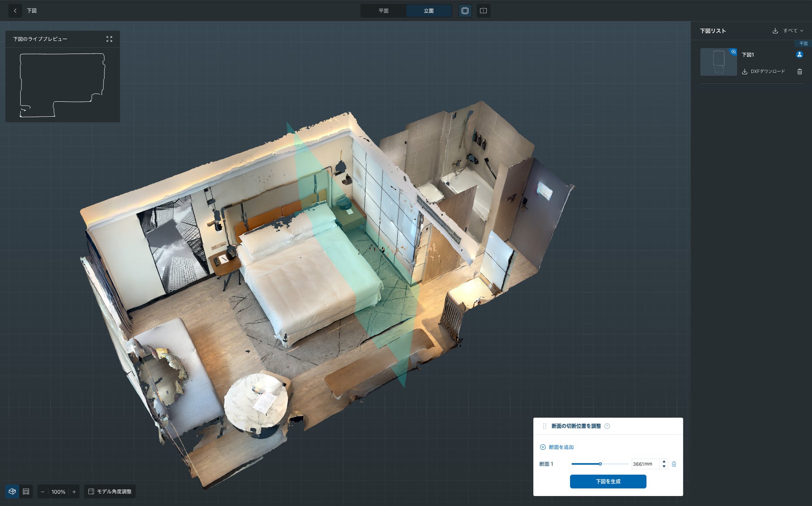Image resolution: width=812 pixels, height=506 pixels.
Task: Click the split-view layout icon in top bar
Action: (483, 11)
